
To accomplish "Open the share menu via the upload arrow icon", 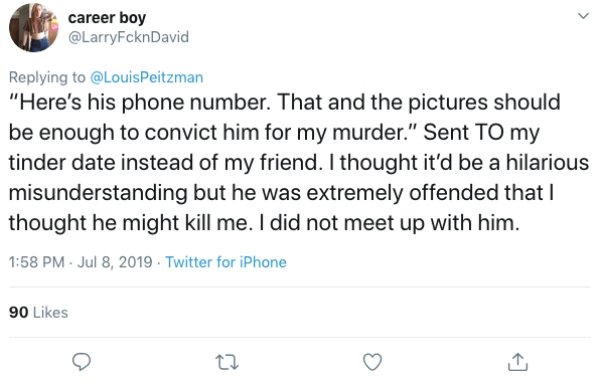I will tap(518, 362).
